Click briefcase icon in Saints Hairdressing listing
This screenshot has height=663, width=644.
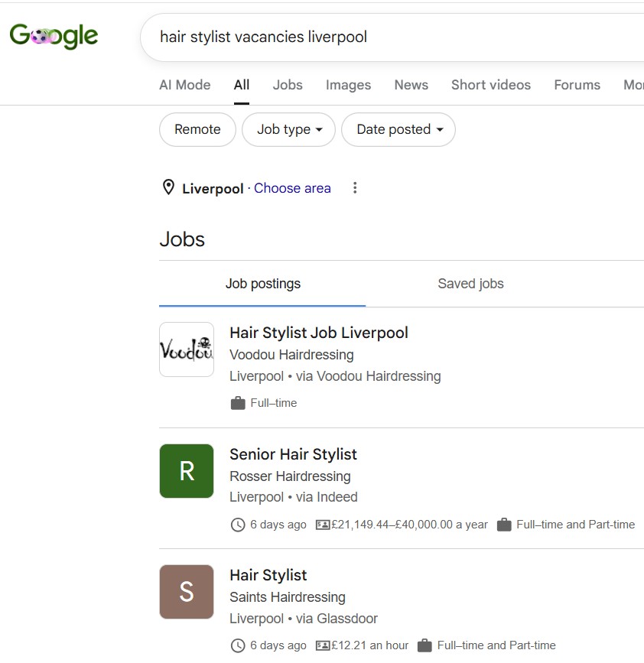(424, 645)
